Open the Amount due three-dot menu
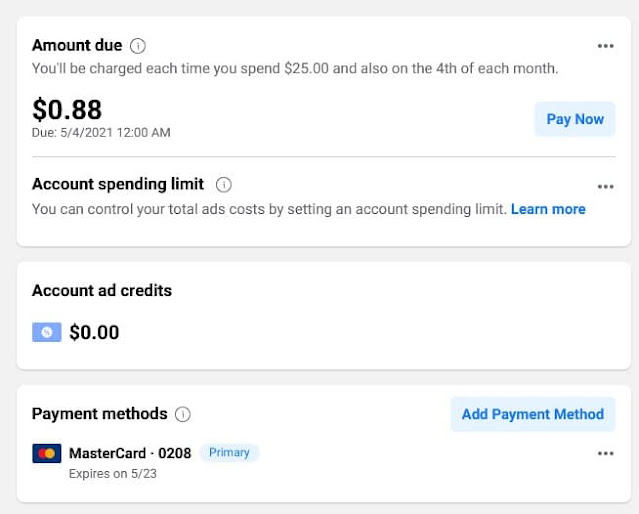 605,46
